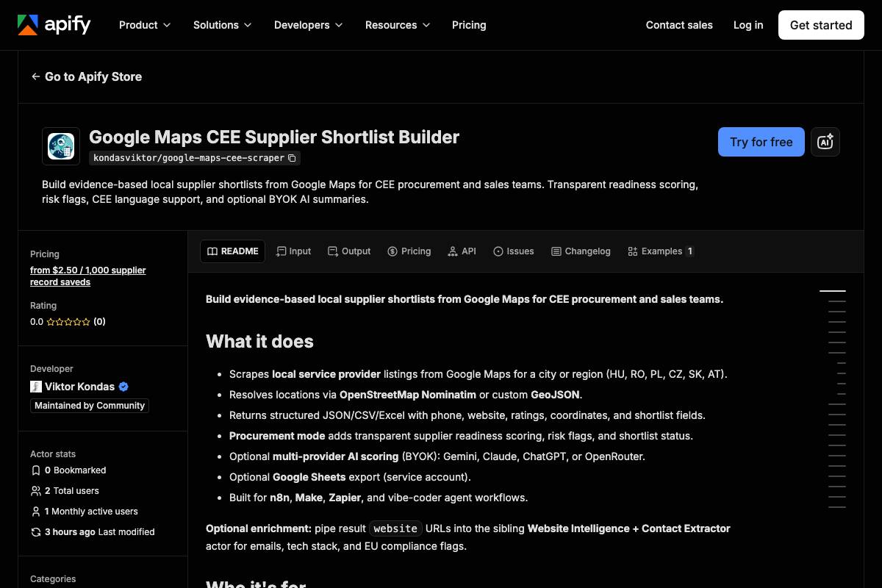The image size is (882, 588).
Task: Expand the Resources menu
Action: click(x=397, y=25)
